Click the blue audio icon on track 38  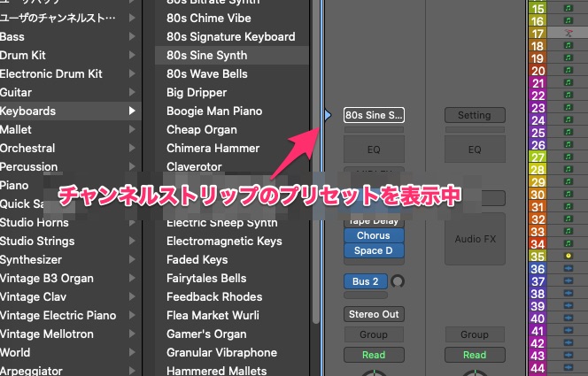click(x=569, y=293)
